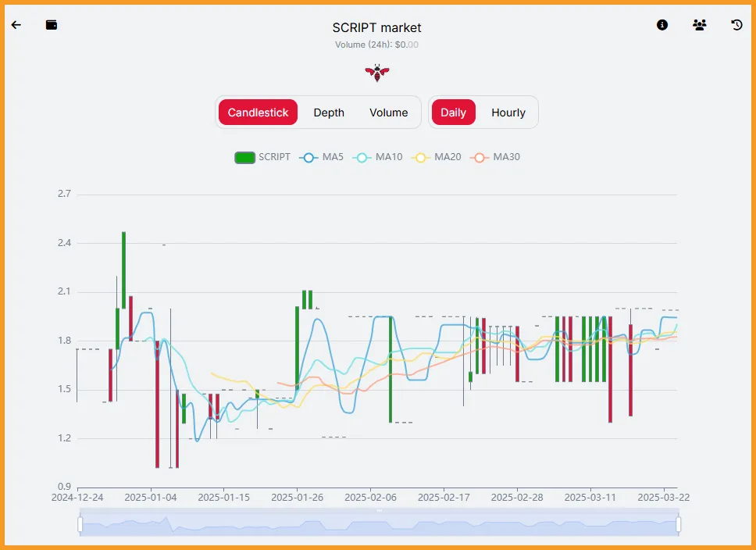
Task: Go back using the left arrow icon
Action: pyautogui.click(x=16, y=24)
